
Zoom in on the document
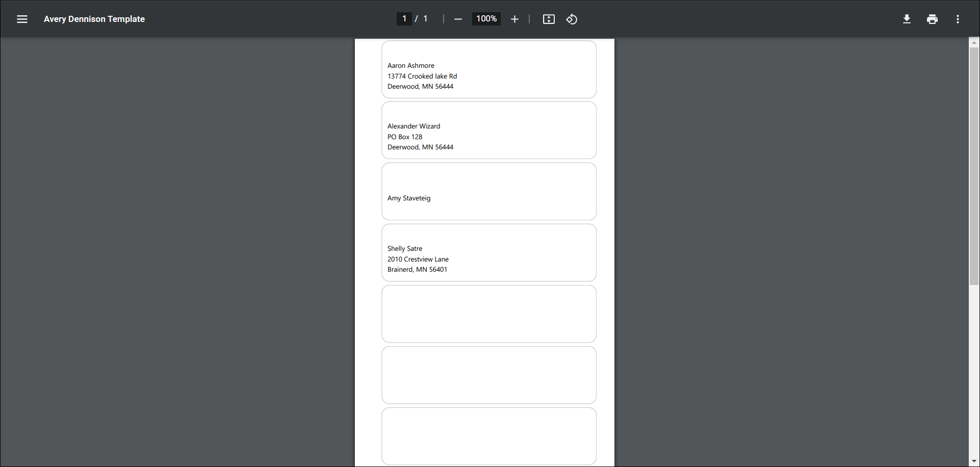pos(514,19)
